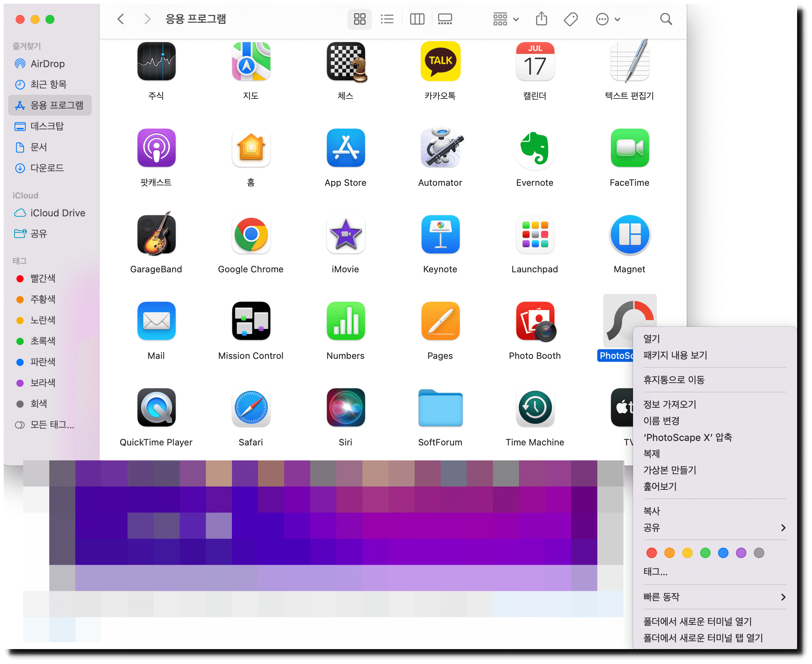812x664 pixels.
Task: Open the group-by dropdown in toolbar
Action: 506,19
